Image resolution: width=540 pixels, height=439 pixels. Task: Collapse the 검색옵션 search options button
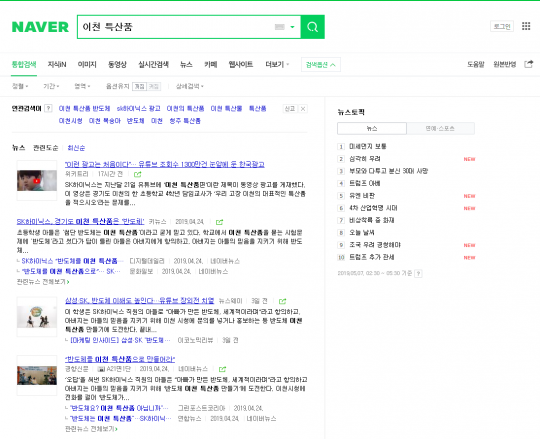[x=321, y=65]
